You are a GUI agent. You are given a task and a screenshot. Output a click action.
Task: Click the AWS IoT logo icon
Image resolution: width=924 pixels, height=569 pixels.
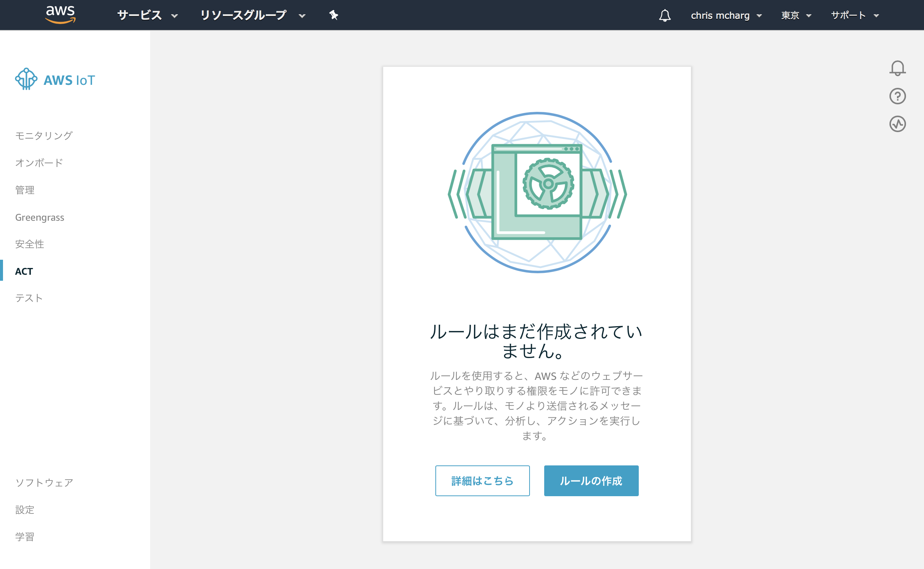click(x=26, y=79)
